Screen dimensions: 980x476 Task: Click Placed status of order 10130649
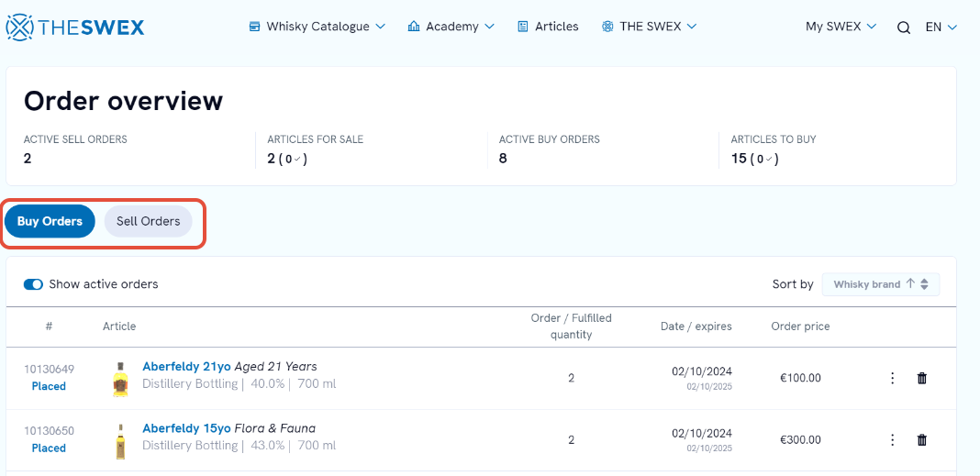tap(49, 386)
